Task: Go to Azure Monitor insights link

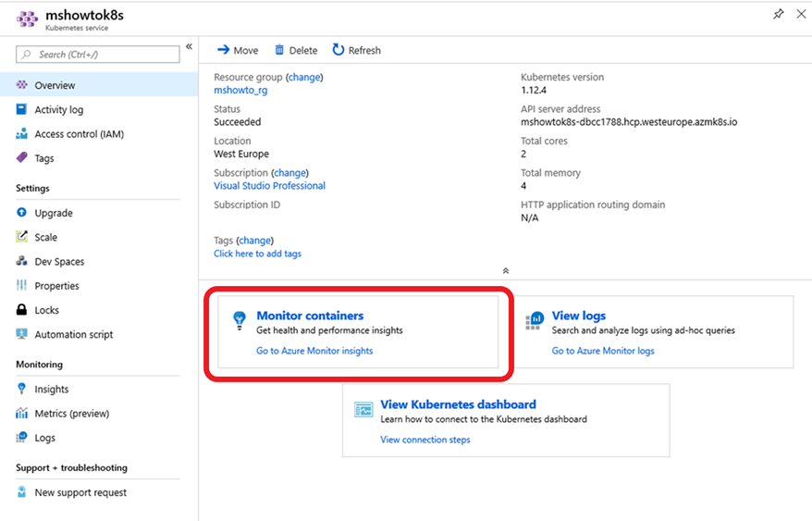Action: coord(314,351)
